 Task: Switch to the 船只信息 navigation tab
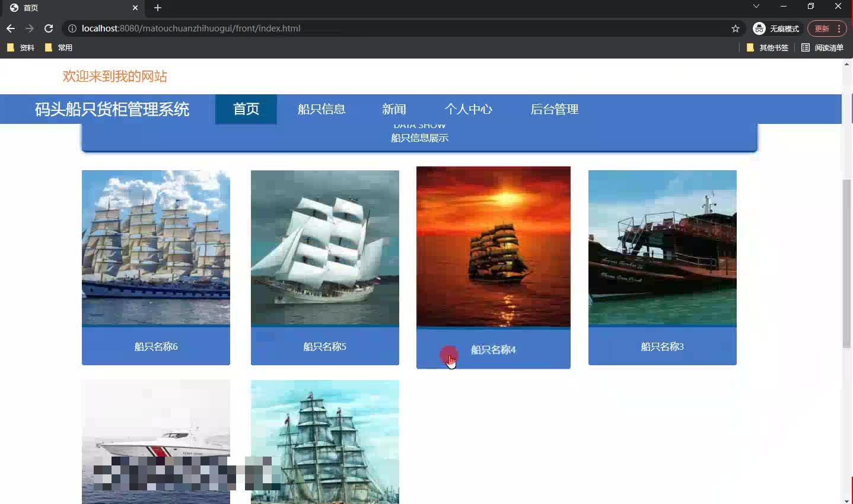tap(322, 109)
